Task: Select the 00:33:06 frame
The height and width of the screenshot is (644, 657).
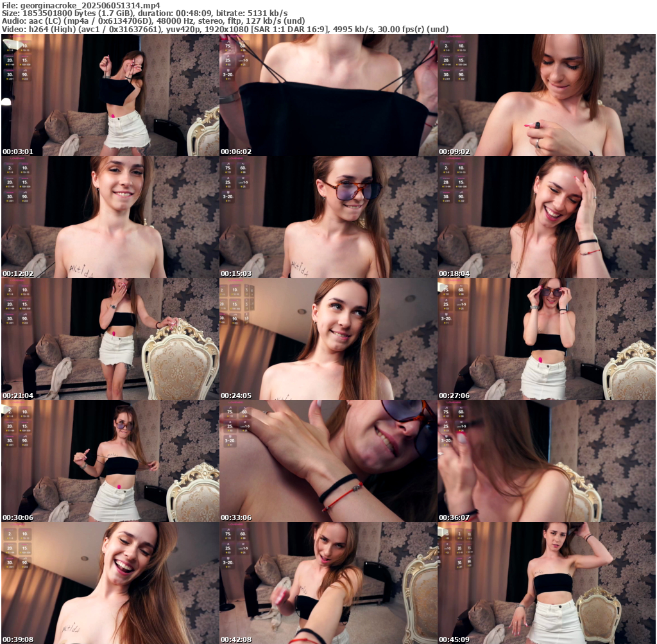Action: [x=328, y=461]
